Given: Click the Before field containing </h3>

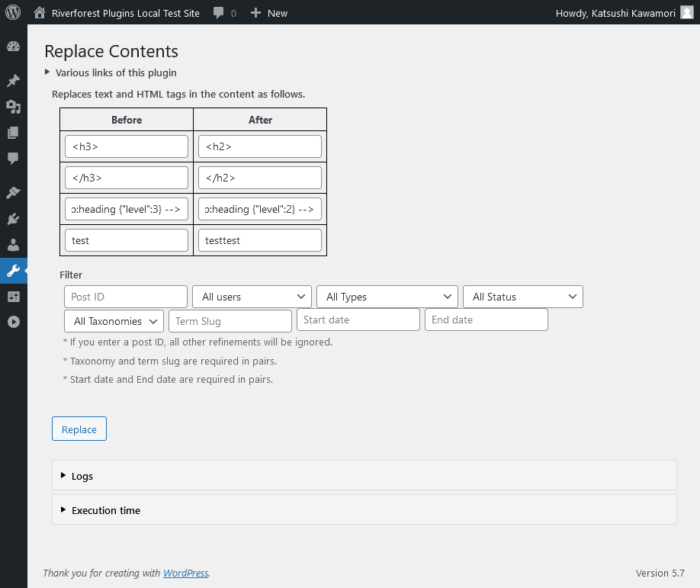Looking at the screenshot, I should (127, 178).
